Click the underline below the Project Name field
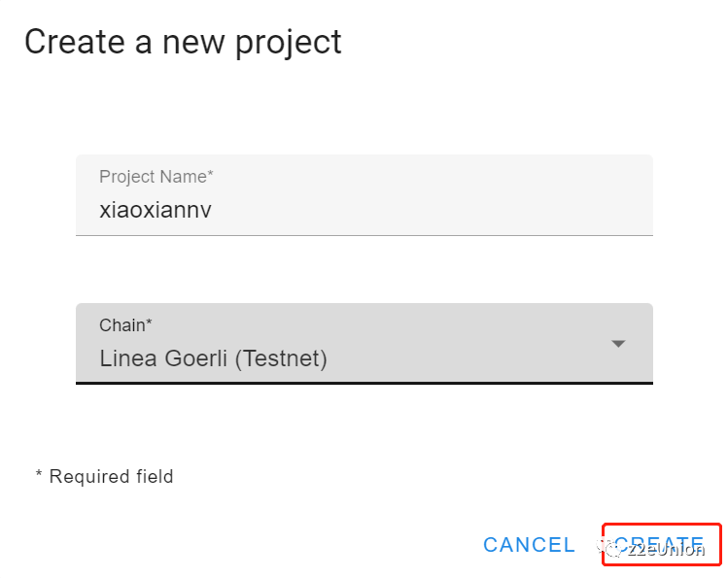The height and width of the screenshot is (578, 728). point(364,235)
